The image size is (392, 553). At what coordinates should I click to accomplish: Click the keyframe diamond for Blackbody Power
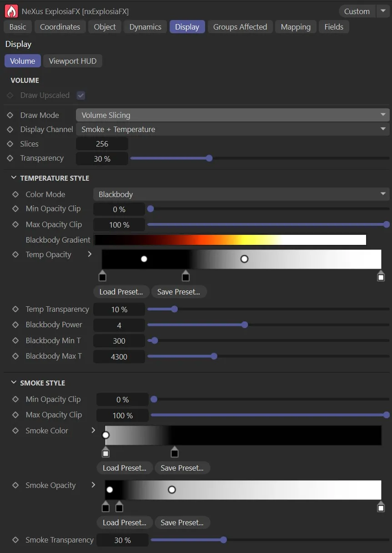tap(16, 325)
